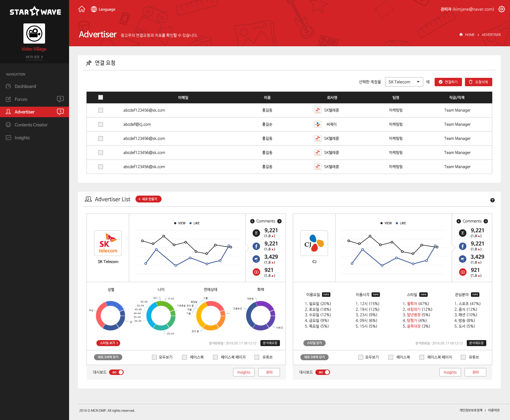The height and width of the screenshot is (420, 510).
Task: Open Contents Creator in the sidebar
Action: click(31, 125)
